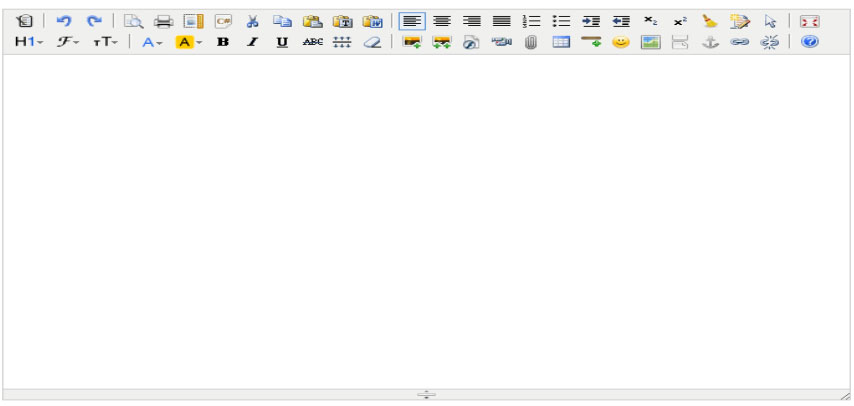Switch to HTML source view
The image size is (854, 406).
25,22
